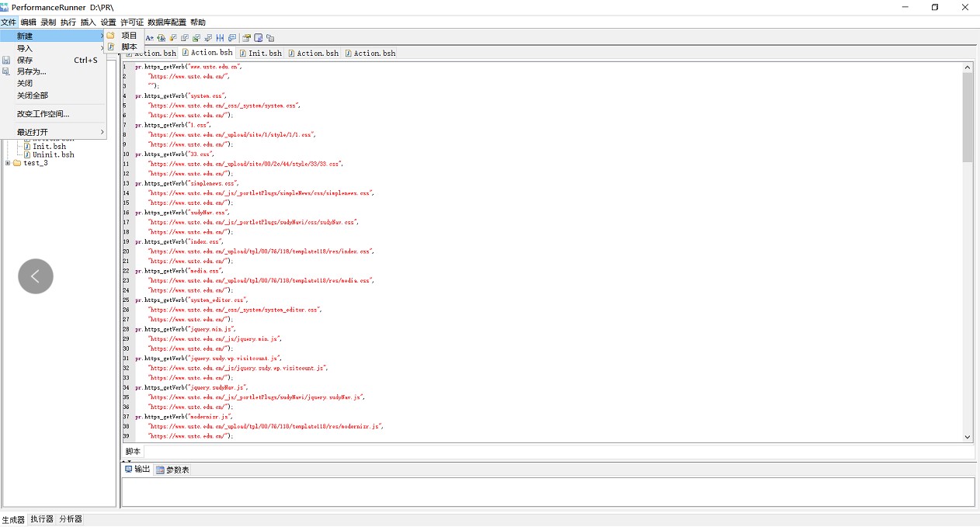980x527 pixels.
Task: Switch to the 执行器 bottom tab
Action: point(42,519)
